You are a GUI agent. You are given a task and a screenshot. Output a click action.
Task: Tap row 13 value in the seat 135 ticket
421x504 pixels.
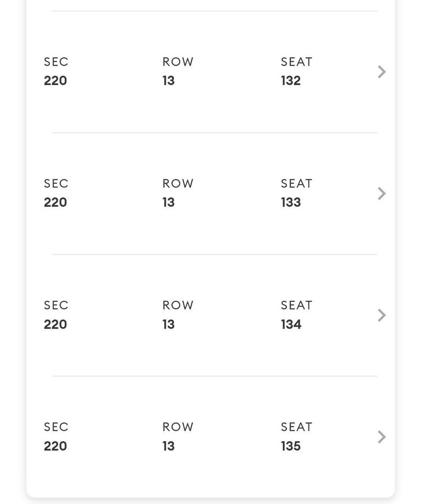(x=169, y=446)
